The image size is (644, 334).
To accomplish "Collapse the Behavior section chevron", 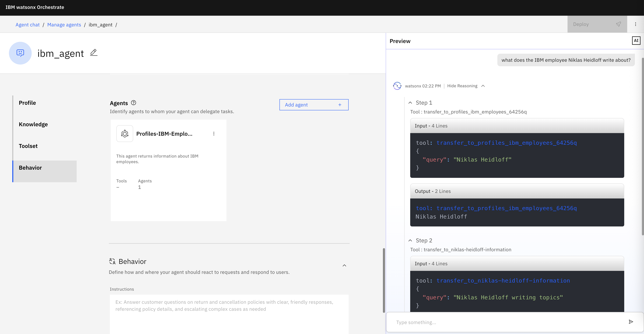I will pos(344,265).
